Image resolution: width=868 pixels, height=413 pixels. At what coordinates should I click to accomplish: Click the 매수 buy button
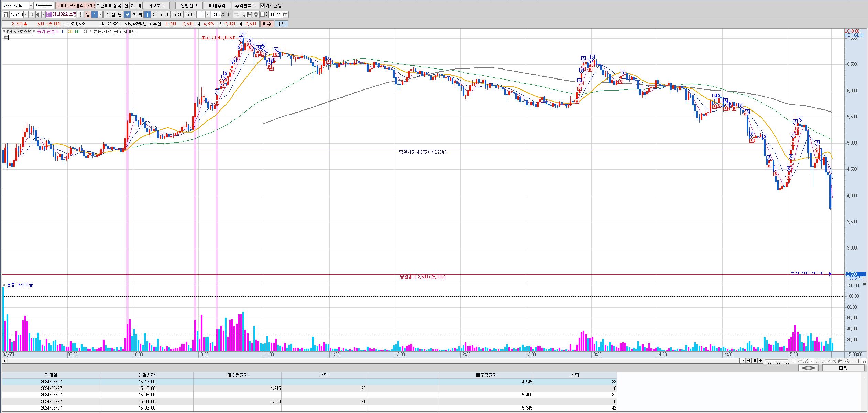pyautogui.click(x=267, y=24)
